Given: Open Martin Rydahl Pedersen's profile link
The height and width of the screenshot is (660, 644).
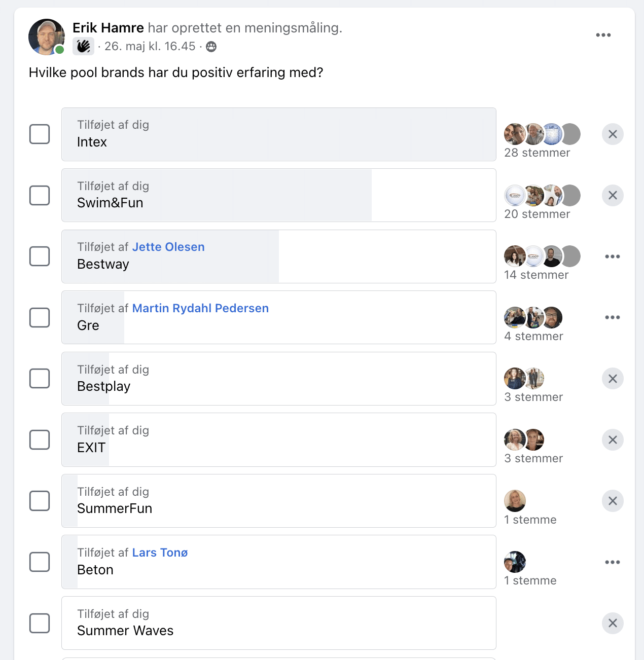Looking at the screenshot, I should coord(200,308).
